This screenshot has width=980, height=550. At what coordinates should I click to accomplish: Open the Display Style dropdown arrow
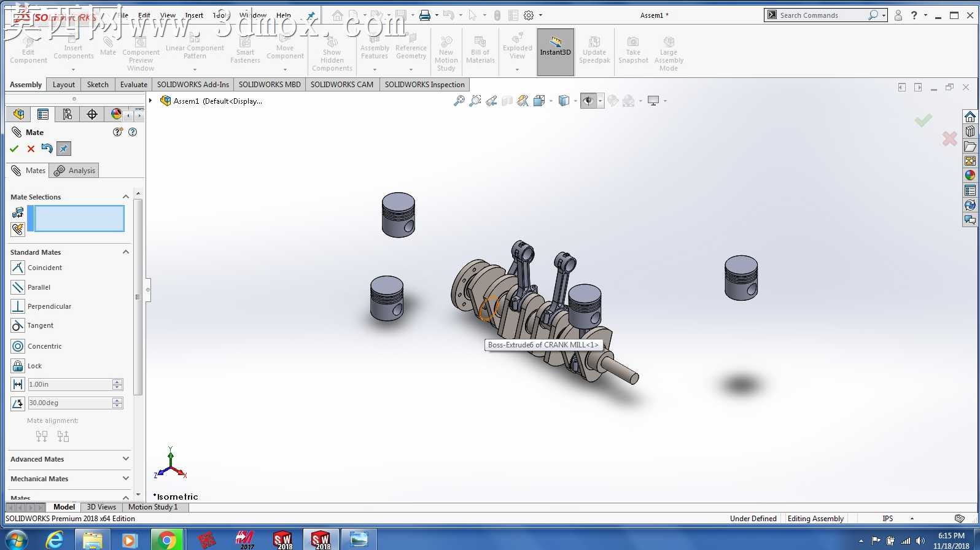(x=575, y=101)
